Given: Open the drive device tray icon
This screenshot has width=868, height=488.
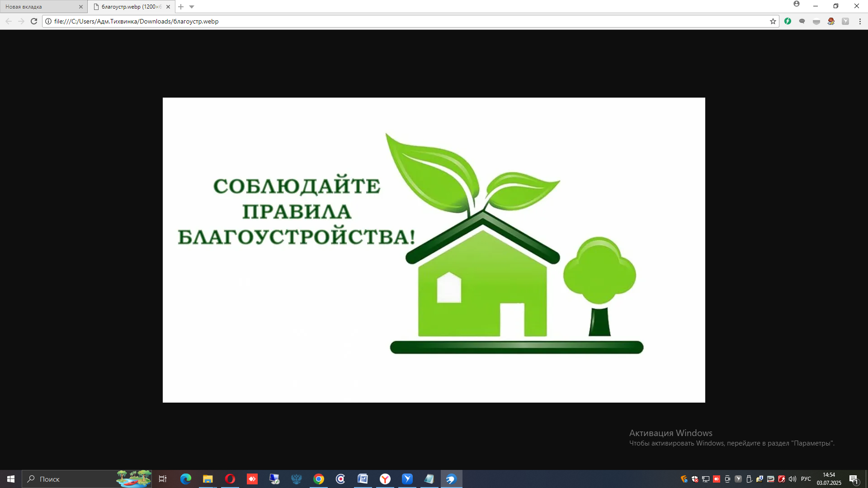Looking at the screenshot, I should pos(771,479).
